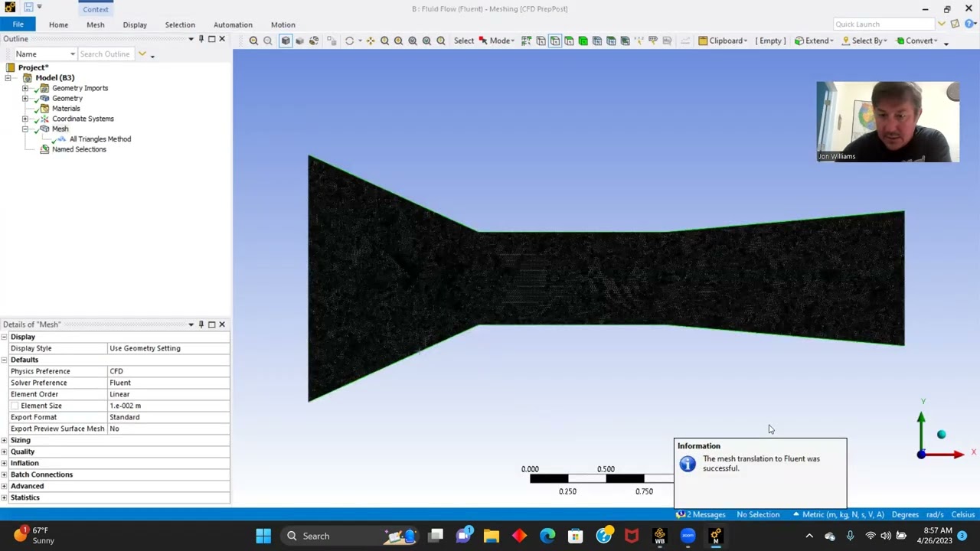Switch to the Selection ribbon tab
Screen dimensions: 980x551
(x=180, y=24)
